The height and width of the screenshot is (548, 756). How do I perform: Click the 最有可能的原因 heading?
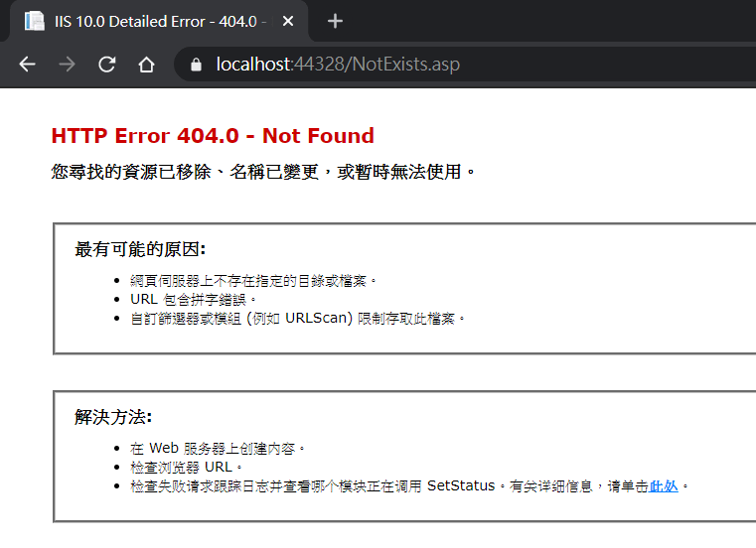point(140,249)
